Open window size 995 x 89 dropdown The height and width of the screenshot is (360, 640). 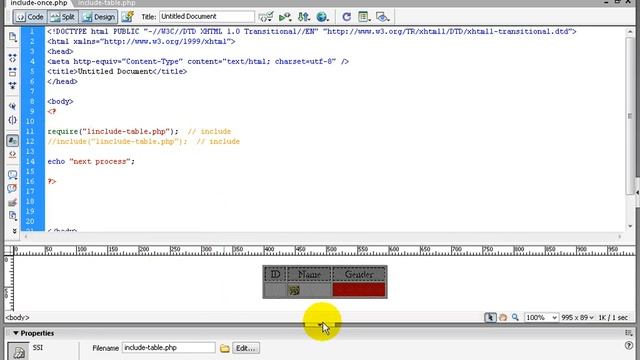[577, 317]
